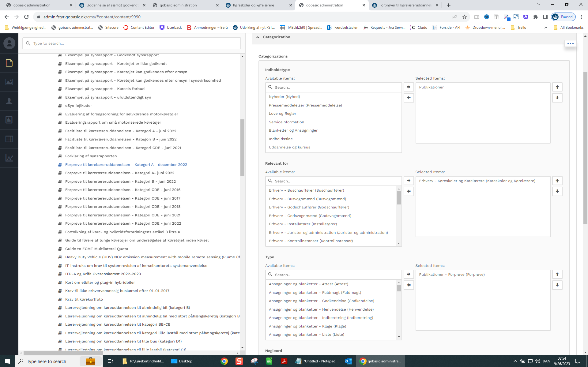Remove item with left arrow in Relevant for

point(409,192)
